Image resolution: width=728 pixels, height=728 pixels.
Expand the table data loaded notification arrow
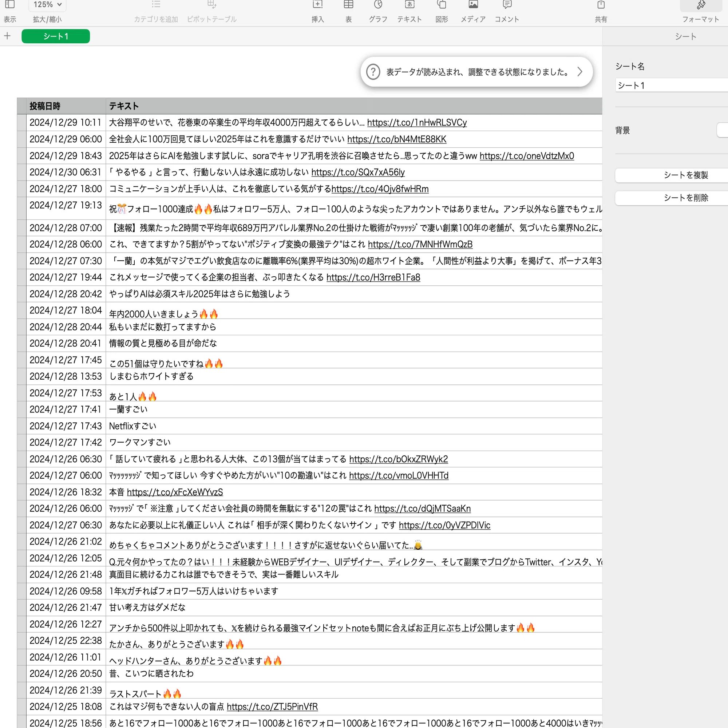click(580, 72)
